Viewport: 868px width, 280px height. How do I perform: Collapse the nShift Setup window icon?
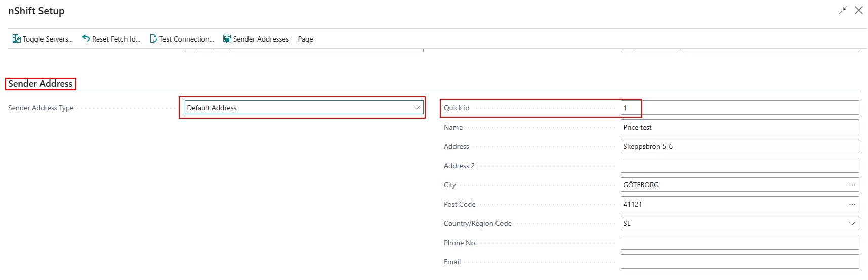point(843,10)
